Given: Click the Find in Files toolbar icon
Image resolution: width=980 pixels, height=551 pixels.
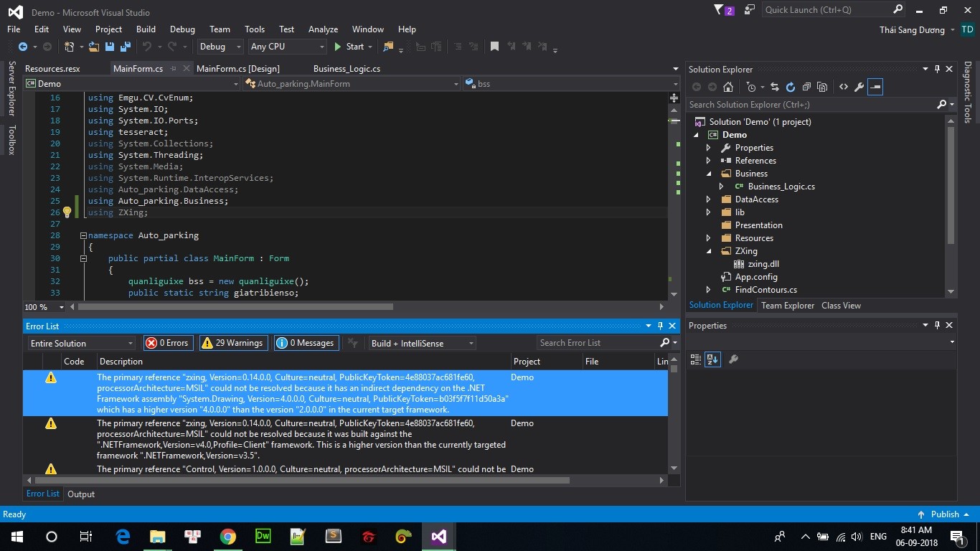Looking at the screenshot, I should tap(388, 47).
